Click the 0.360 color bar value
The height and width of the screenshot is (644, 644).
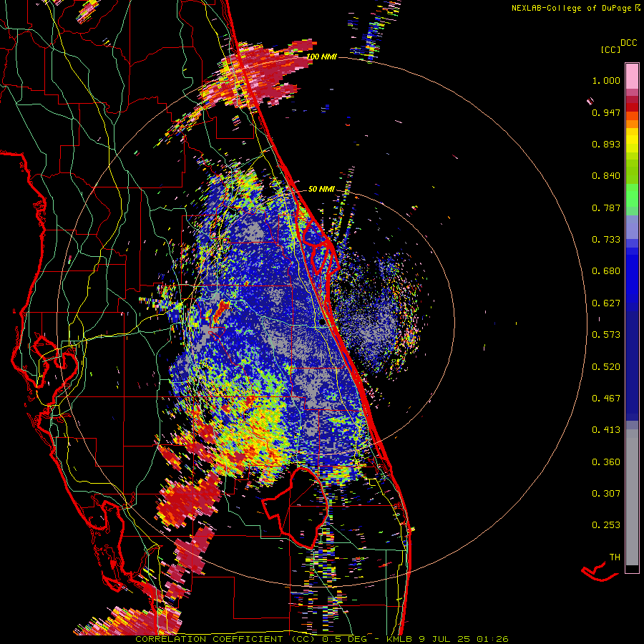(606, 462)
